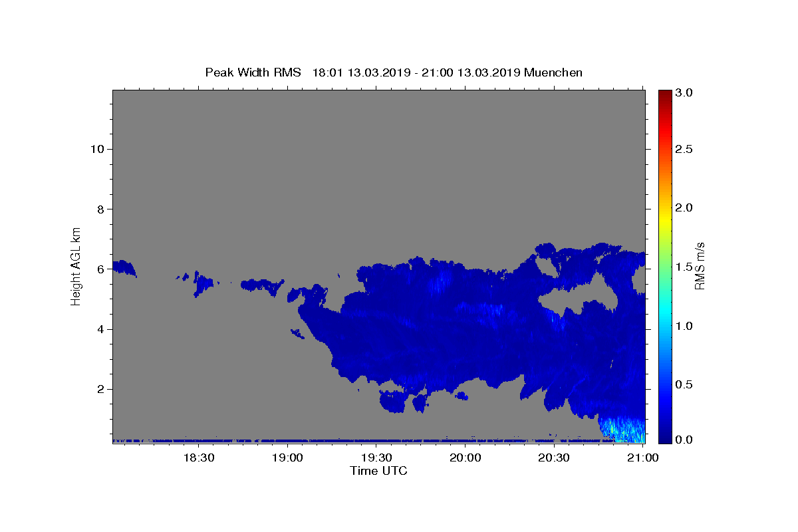Click the 'Muenchen' station name in title
The height and width of the screenshot is (532, 798).
tap(553, 72)
